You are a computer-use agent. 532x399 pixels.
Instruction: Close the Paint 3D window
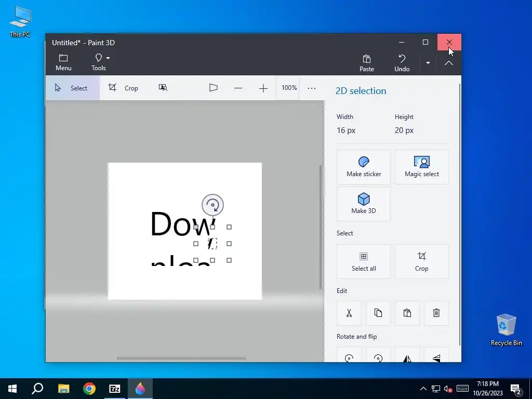pos(449,43)
